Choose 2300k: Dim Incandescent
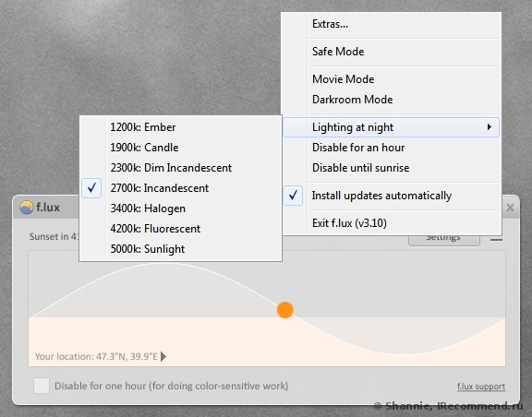The width and height of the screenshot is (532, 417). click(180, 168)
